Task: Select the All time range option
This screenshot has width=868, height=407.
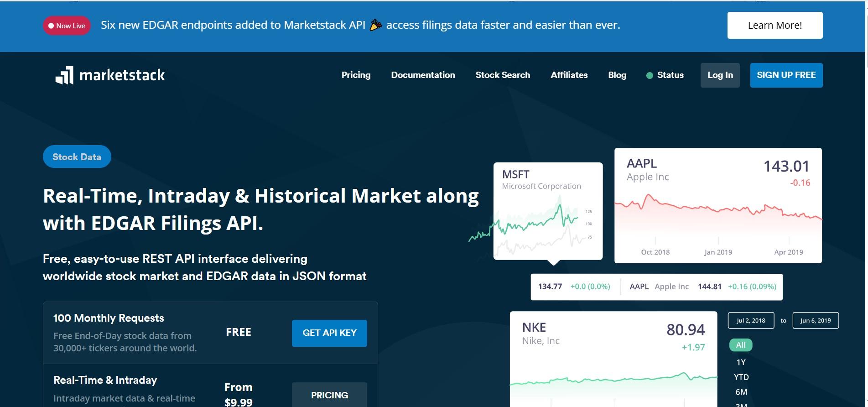Action: pos(741,345)
